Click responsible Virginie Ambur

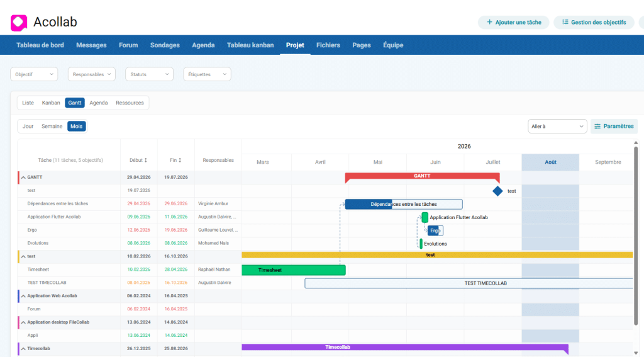click(x=213, y=203)
